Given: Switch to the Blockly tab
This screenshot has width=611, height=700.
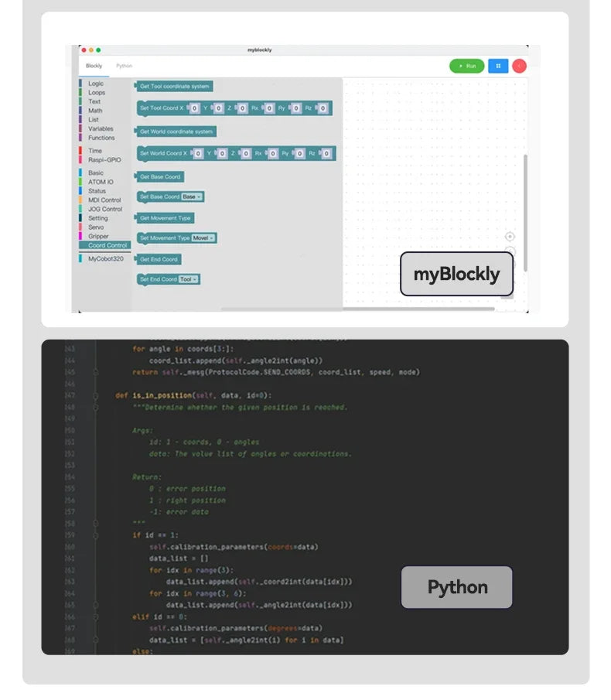Looking at the screenshot, I should click(94, 66).
